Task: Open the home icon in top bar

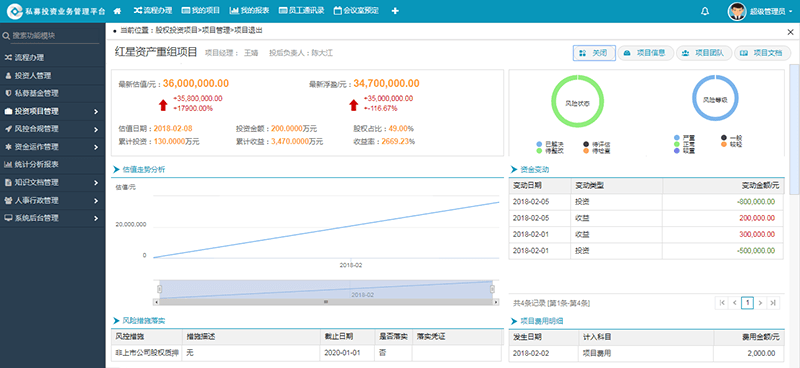Action: 117,11
